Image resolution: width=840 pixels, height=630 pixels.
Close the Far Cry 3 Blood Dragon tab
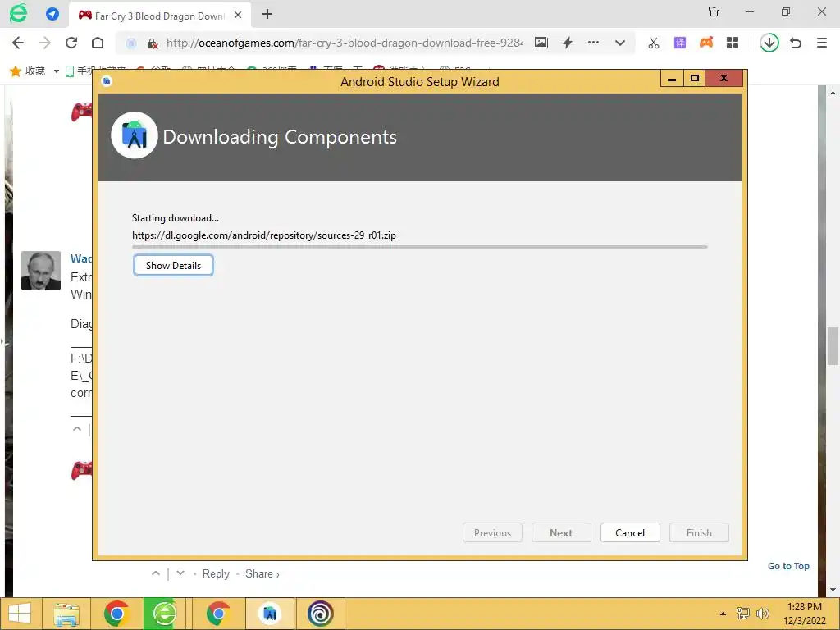(x=239, y=15)
